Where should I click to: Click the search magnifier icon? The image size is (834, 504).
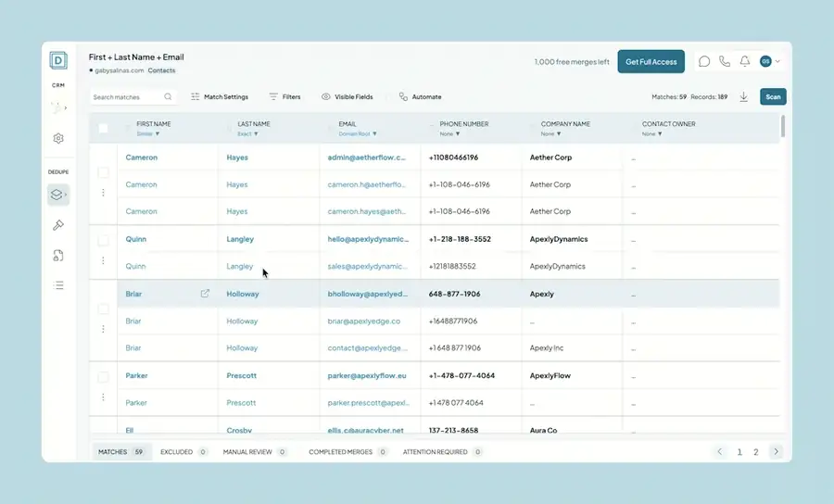tap(168, 96)
